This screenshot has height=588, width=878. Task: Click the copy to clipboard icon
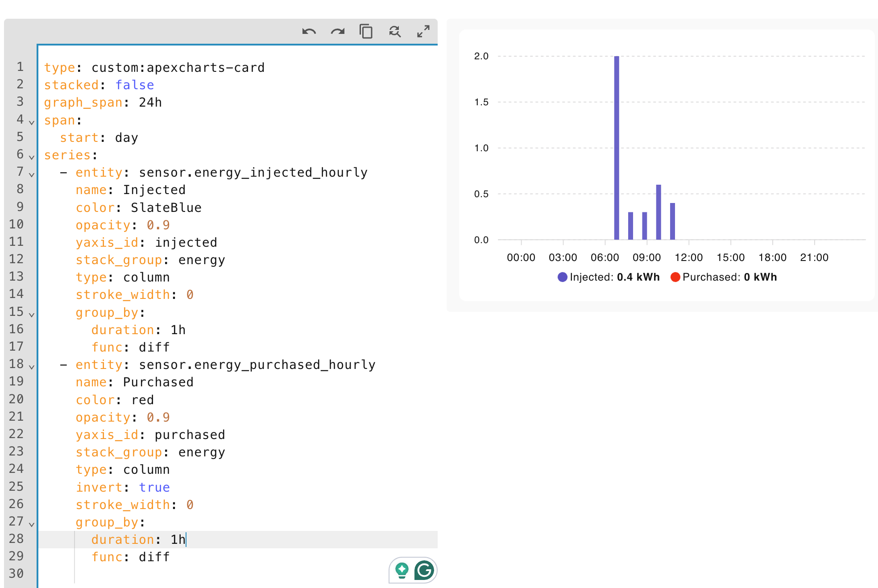(x=366, y=32)
